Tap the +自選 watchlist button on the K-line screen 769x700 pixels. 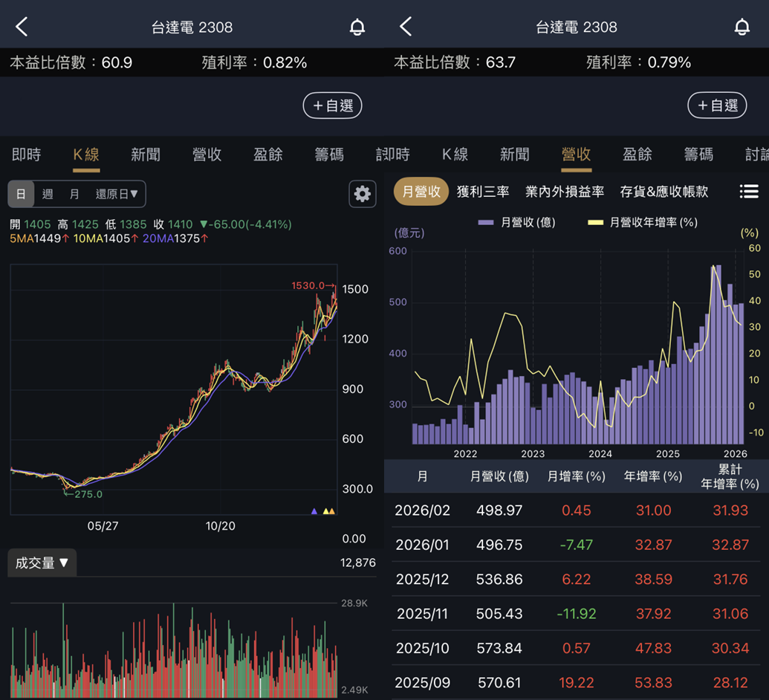pos(332,105)
